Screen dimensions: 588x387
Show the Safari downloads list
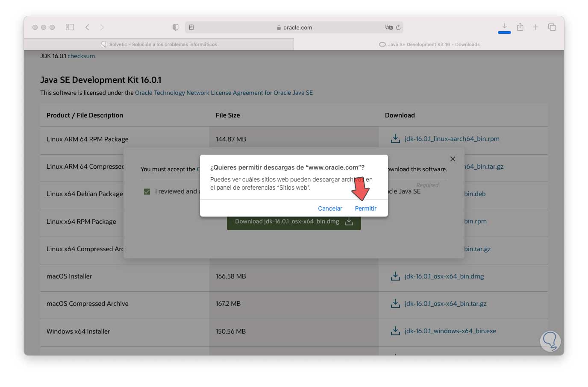(504, 27)
